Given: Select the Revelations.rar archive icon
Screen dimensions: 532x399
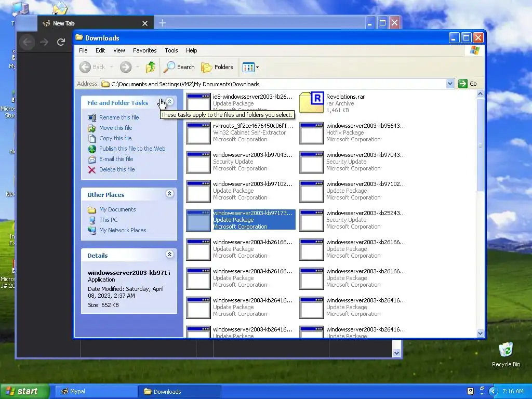Looking at the screenshot, I should pyautogui.click(x=312, y=102).
